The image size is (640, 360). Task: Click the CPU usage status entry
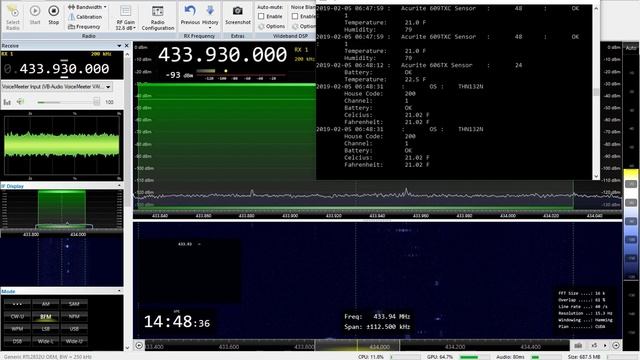371,357
